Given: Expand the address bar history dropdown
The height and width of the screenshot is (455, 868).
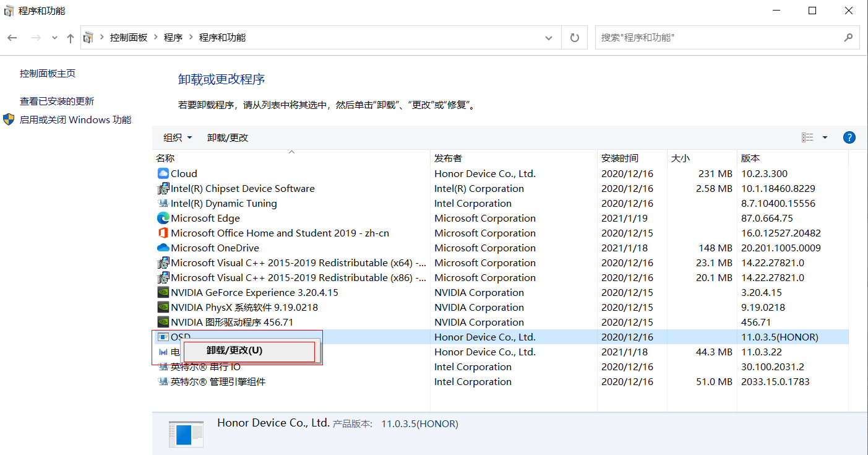Looking at the screenshot, I should pos(548,38).
